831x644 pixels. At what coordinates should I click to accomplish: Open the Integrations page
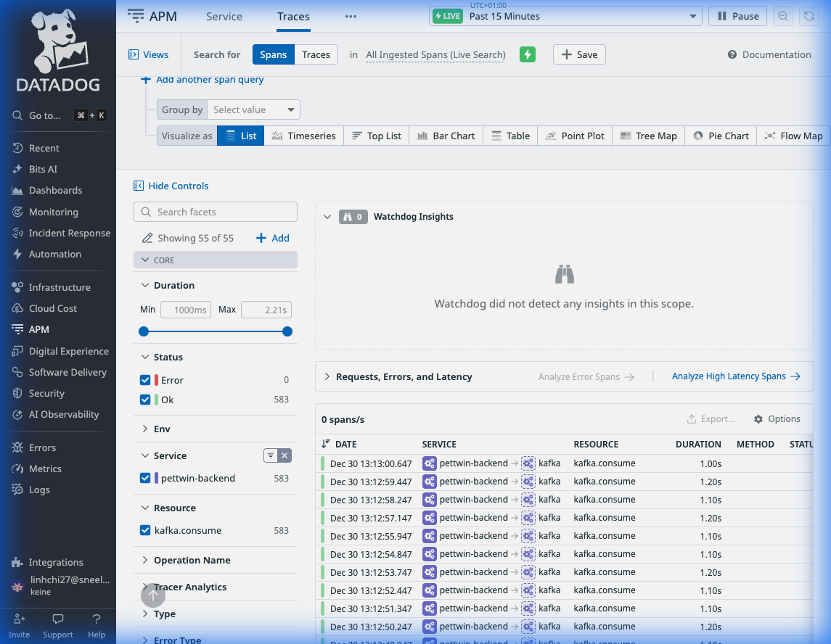coord(56,563)
